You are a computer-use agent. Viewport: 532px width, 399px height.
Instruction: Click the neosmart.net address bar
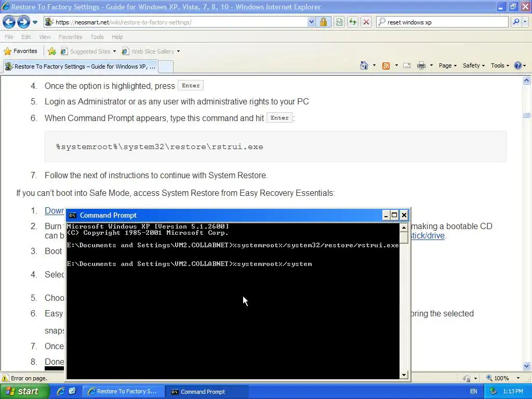[x=176, y=22]
